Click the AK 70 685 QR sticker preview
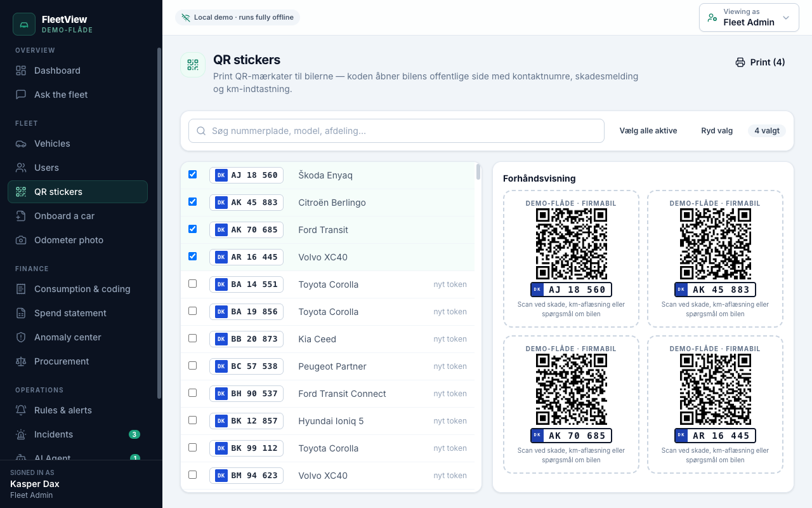The width and height of the screenshot is (812, 508). [x=571, y=404]
